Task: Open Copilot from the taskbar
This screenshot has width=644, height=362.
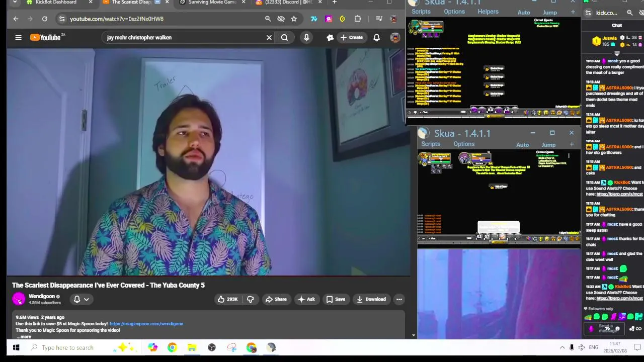Action: pyautogui.click(x=152, y=347)
